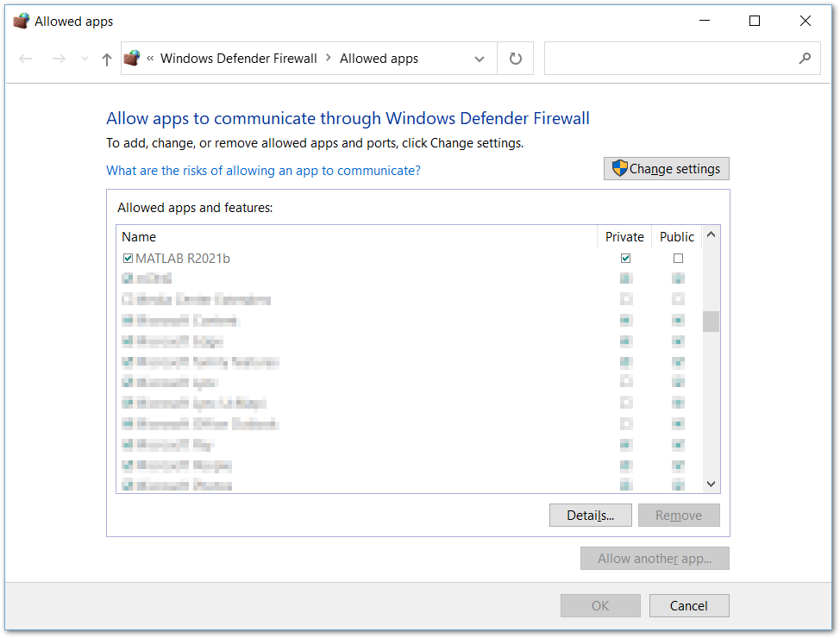Click the apps list scrollbar thumb

coord(710,322)
